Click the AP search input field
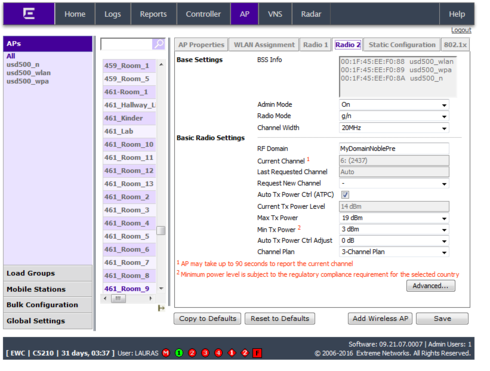Viewport: 490px width, 371px height. point(127,44)
